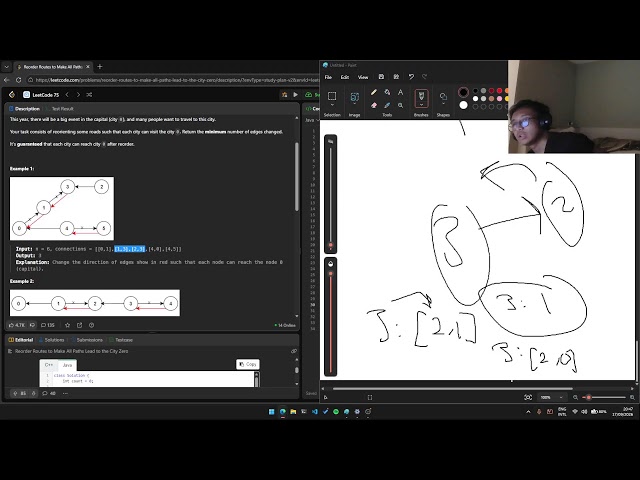Viewport: 640px width, 480px height.
Task: Open the editorial's 40 comments
Action: coord(49,393)
